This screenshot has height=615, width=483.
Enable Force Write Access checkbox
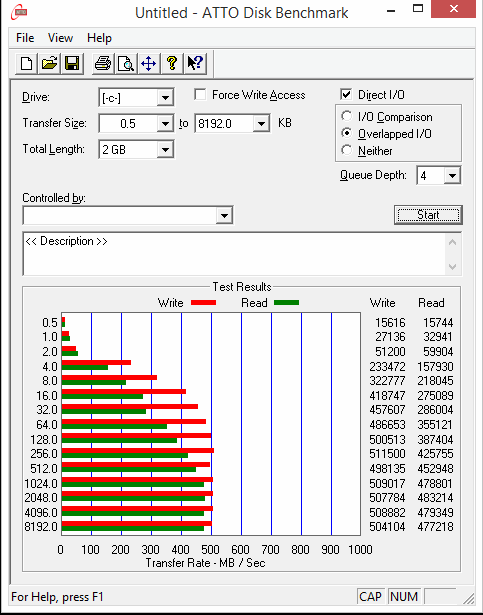point(200,95)
